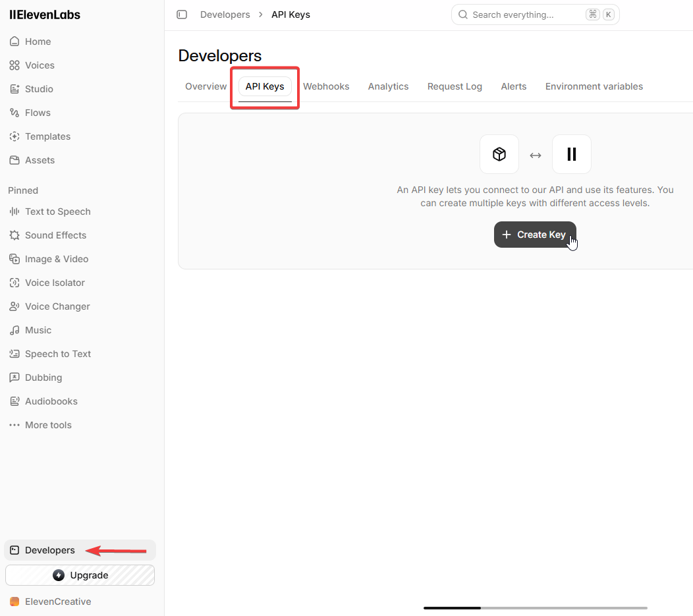The image size is (693, 616).
Task: Click the package cube icon
Action: tap(499, 154)
